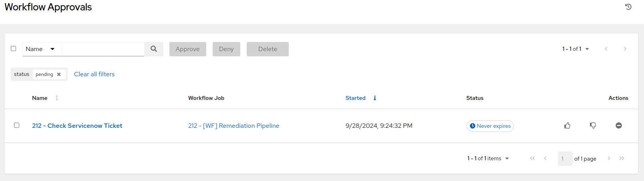Focus the search text input field
The height and width of the screenshot is (181, 644).
103,49
